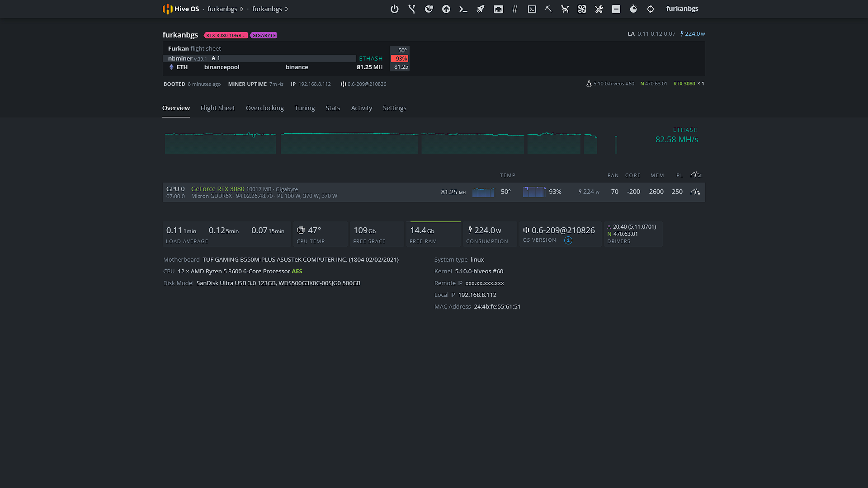Click the motherboard TUF GAMING B550M-PLUS text
The width and height of the screenshot is (868, 488).
[x=300, y=259]
